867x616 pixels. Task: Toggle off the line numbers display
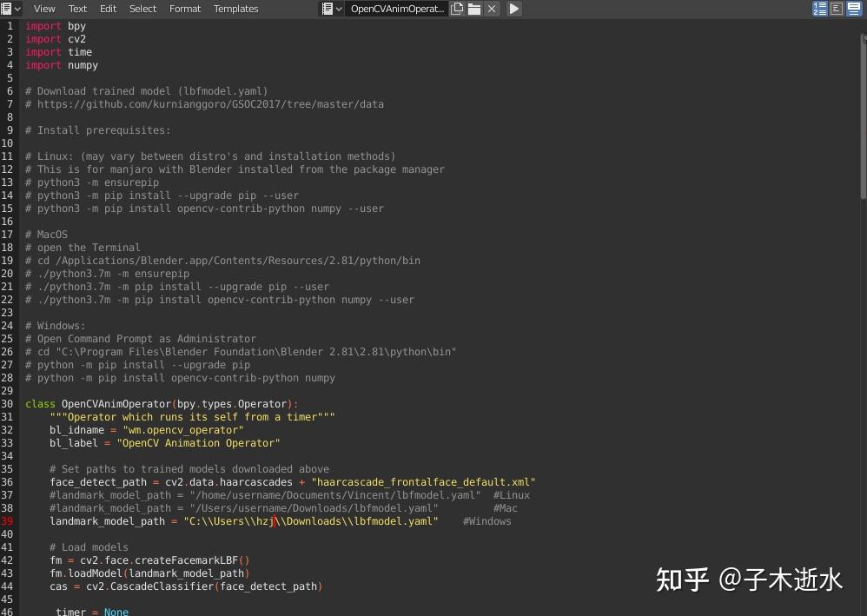(x=819, y=8)
